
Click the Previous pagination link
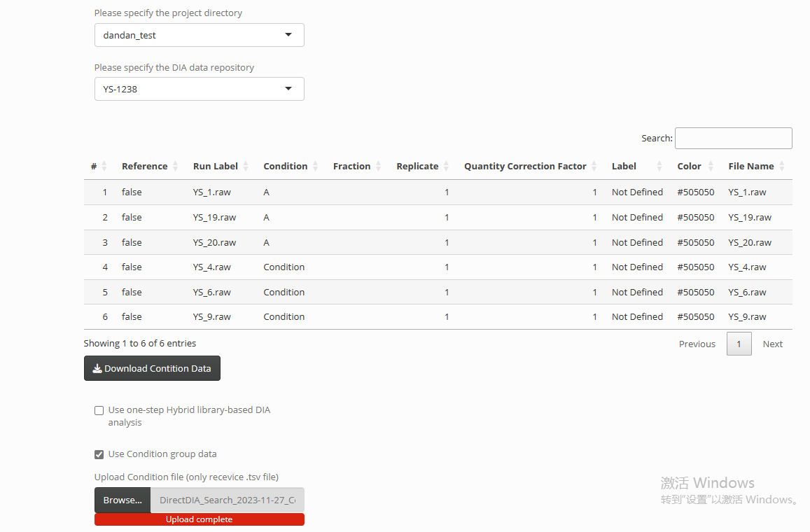(697, 344)
